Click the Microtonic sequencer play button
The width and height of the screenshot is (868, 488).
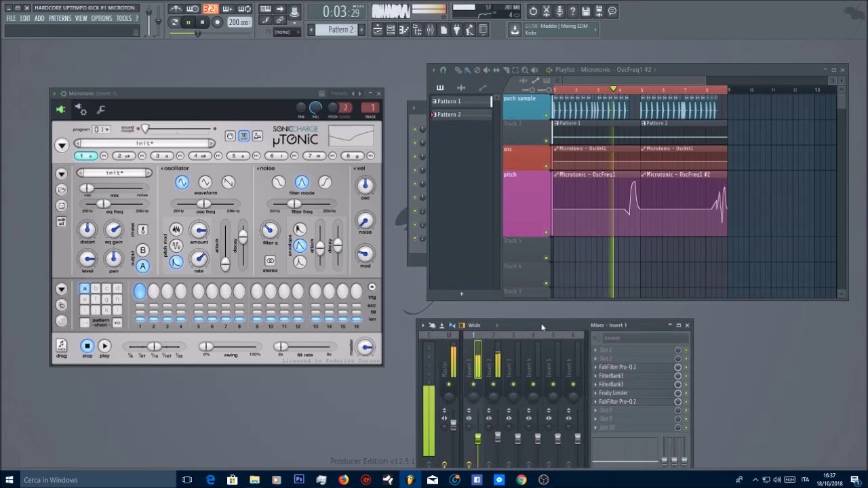click(104, 346)
